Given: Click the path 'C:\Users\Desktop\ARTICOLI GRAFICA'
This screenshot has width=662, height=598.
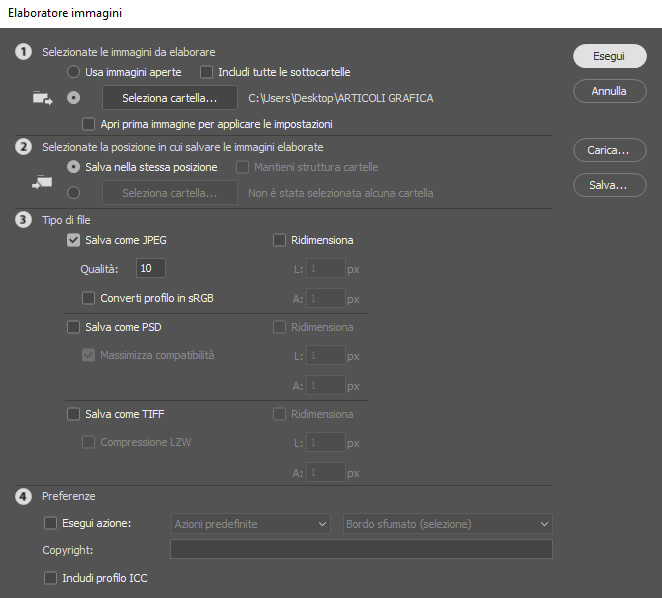Looking at the screenshot, I should (341, 98).
